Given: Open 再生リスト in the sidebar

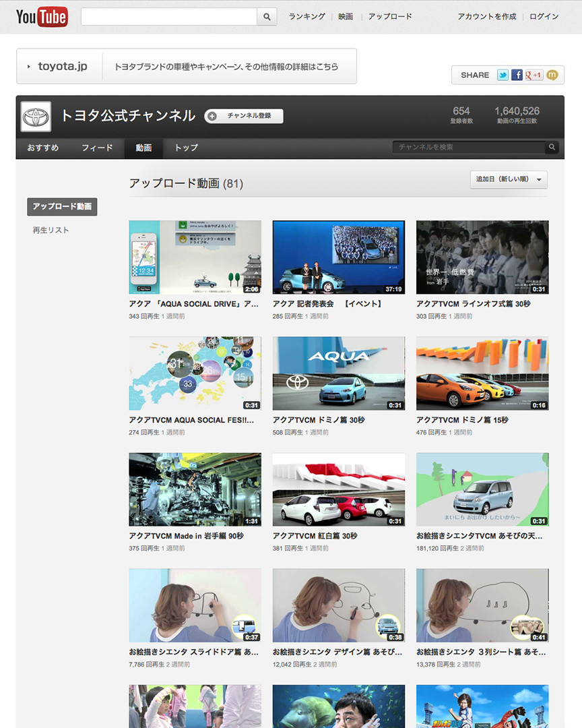Looking at the screenshot, I should point(51,231).
